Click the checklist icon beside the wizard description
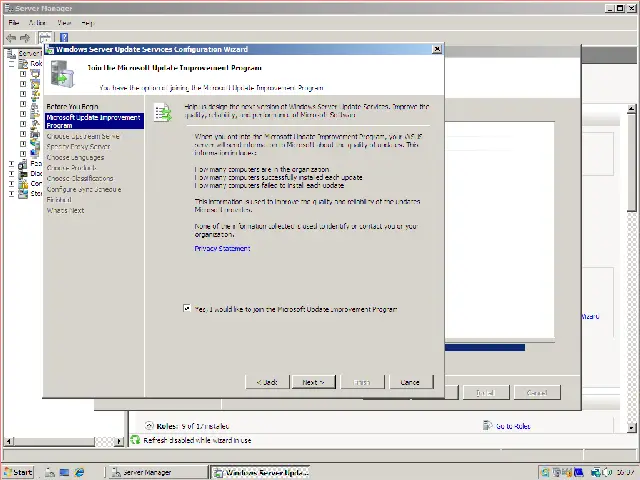Image resolution: width=640 pixels, height=480 pixels. click(163, 112)
